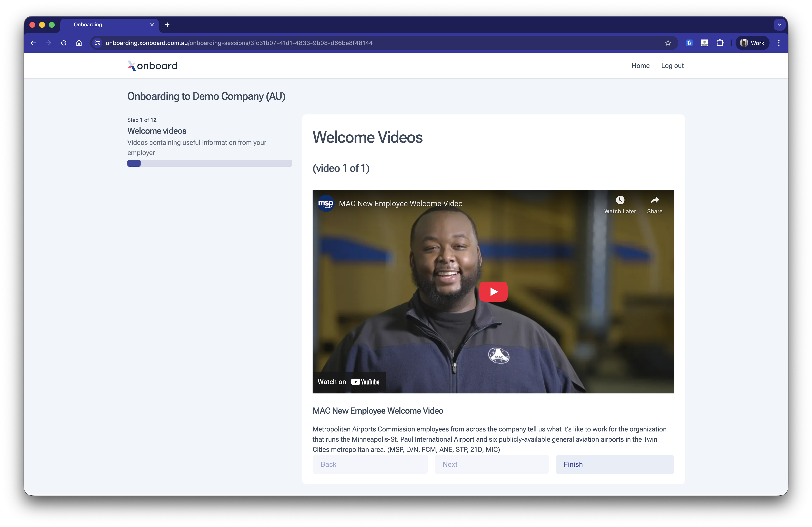Click the Log out link

pyautogui.click(x=672, y=65)
